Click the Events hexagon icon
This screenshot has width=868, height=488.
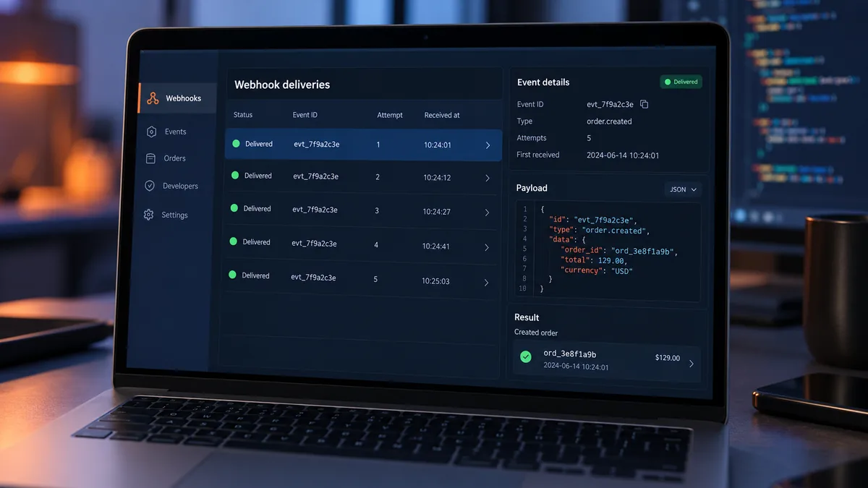(x=151, y=132)
